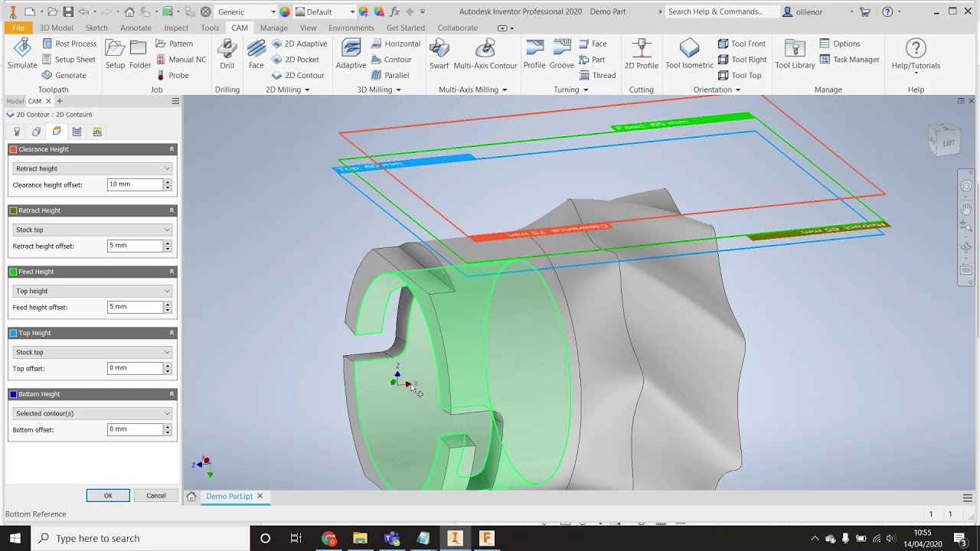Switch to the Model browser tab

tap(15, 101)
